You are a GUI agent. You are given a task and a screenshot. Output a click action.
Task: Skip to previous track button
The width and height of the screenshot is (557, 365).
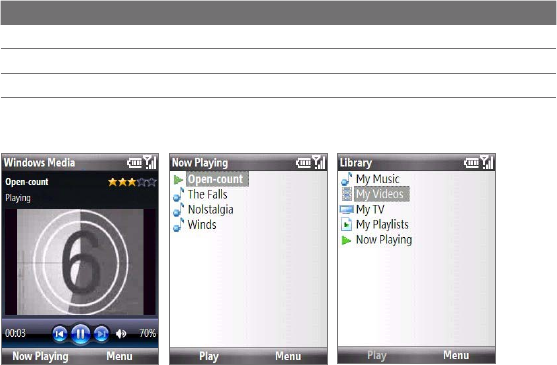[60, 334]
